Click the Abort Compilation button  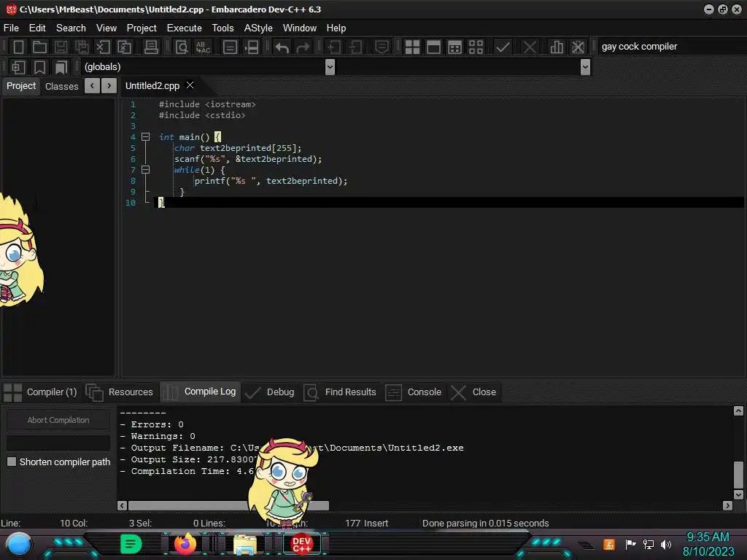58,420
